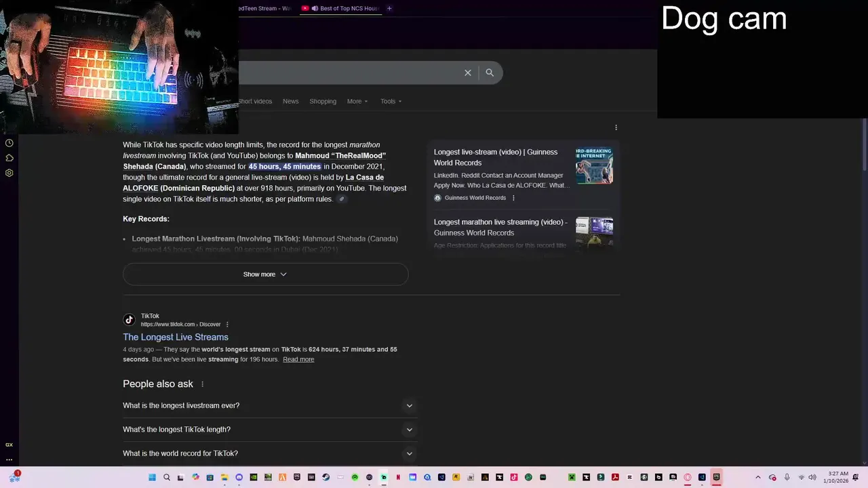868x488 pixels.
Task: Open 'People also ask' three-dot menu
Action: coord(202,384)
